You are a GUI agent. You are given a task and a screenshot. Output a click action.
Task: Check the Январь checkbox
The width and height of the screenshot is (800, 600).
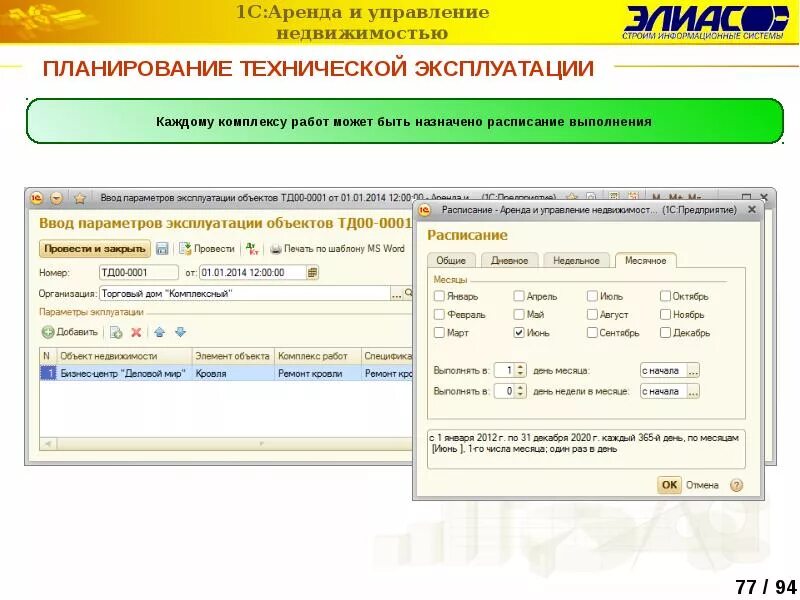tap(439, 296)
